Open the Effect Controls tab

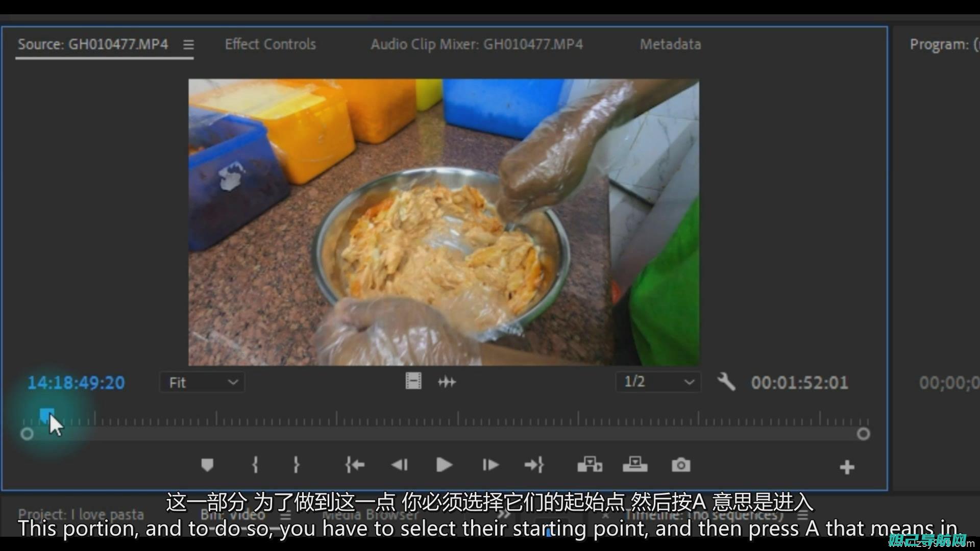pyautogui.click(x=271, y=44)
